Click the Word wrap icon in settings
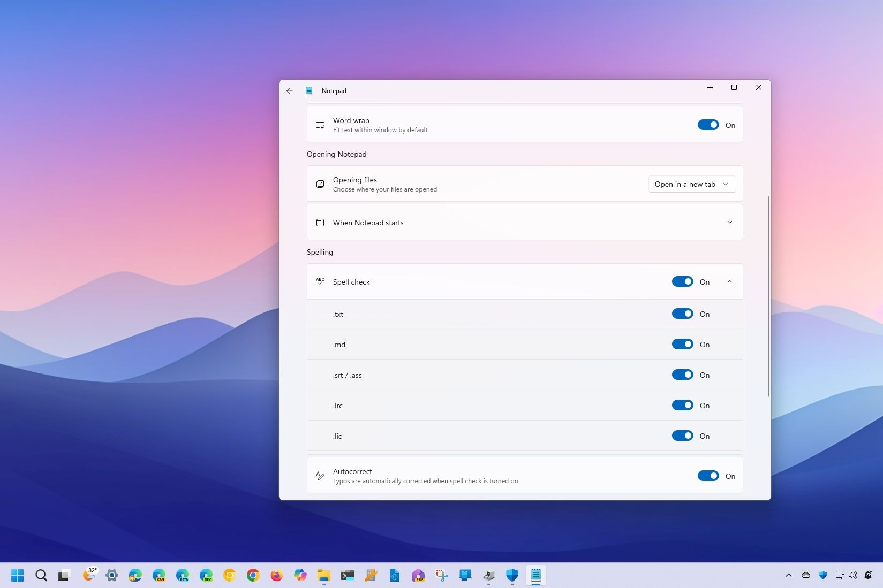This screenshot has height=588, width=883. point(320,125)
